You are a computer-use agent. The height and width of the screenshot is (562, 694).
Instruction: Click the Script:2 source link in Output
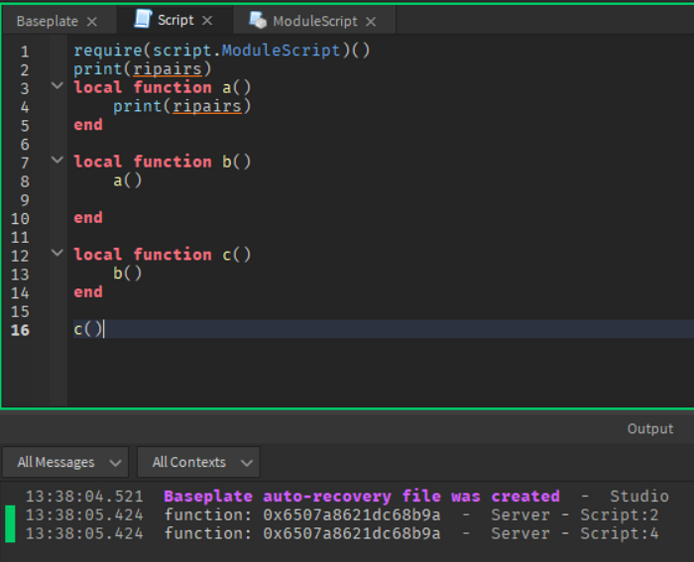(619, 515)
